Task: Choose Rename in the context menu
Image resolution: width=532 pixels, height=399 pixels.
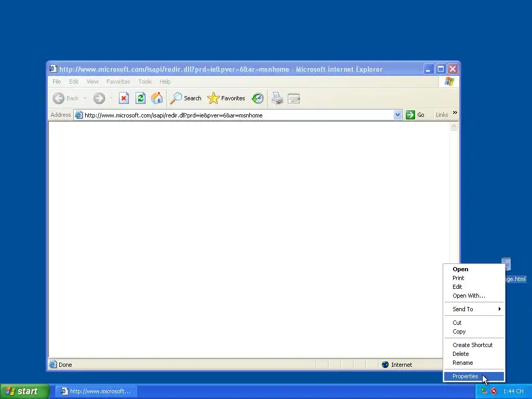Action: (474, 363)
